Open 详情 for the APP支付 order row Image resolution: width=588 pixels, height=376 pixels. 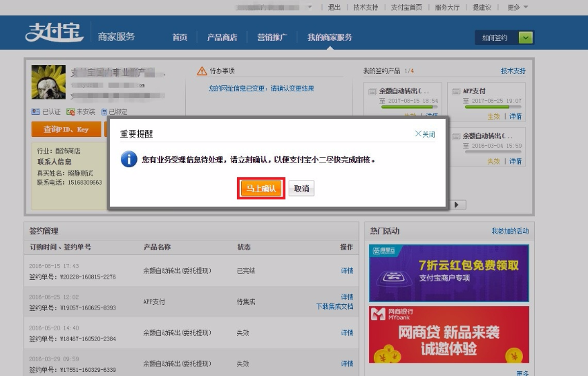[347, 297]
